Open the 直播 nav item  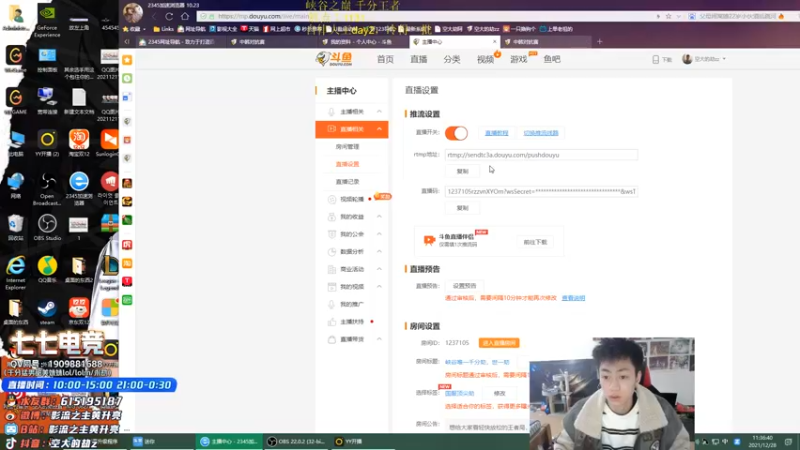click(418, 59)
